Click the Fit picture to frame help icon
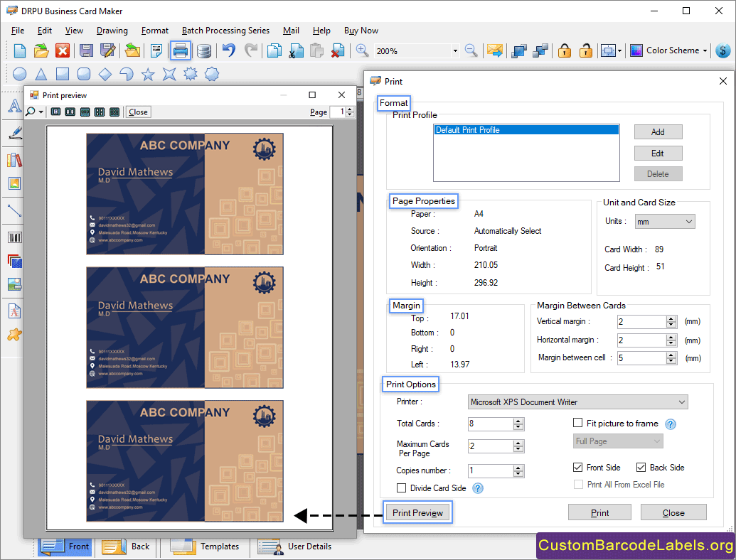Viewport: 736px width, 560px height. pos(671,424)
